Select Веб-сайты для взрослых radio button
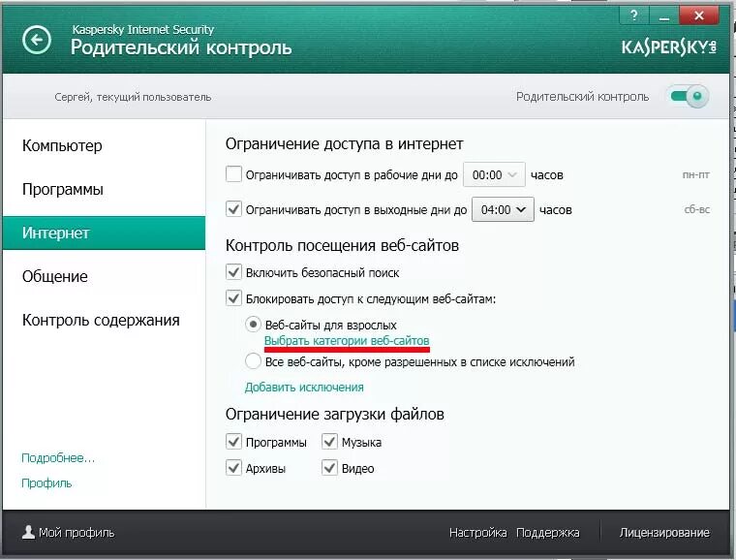Viewport: 736px width, 560px height. [x=253, y=325]
